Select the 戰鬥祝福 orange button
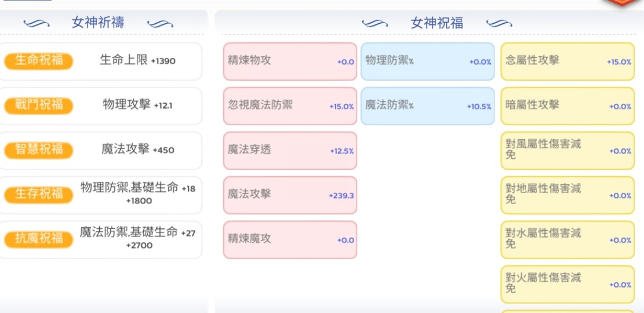644x313 pixels. click(x=39, y=105)
